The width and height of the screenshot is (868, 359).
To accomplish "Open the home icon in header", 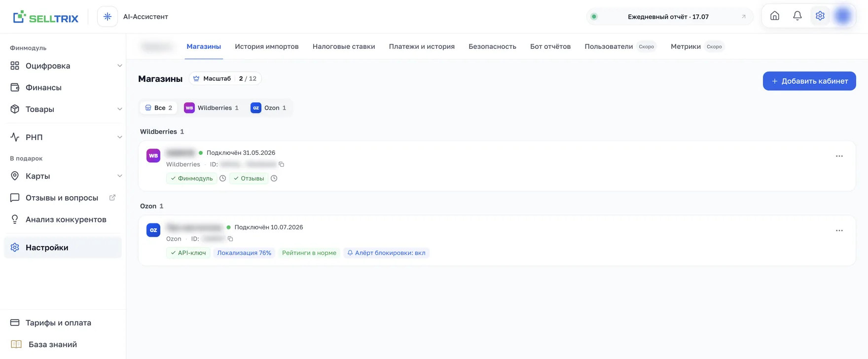I will [x=775, y=16].
